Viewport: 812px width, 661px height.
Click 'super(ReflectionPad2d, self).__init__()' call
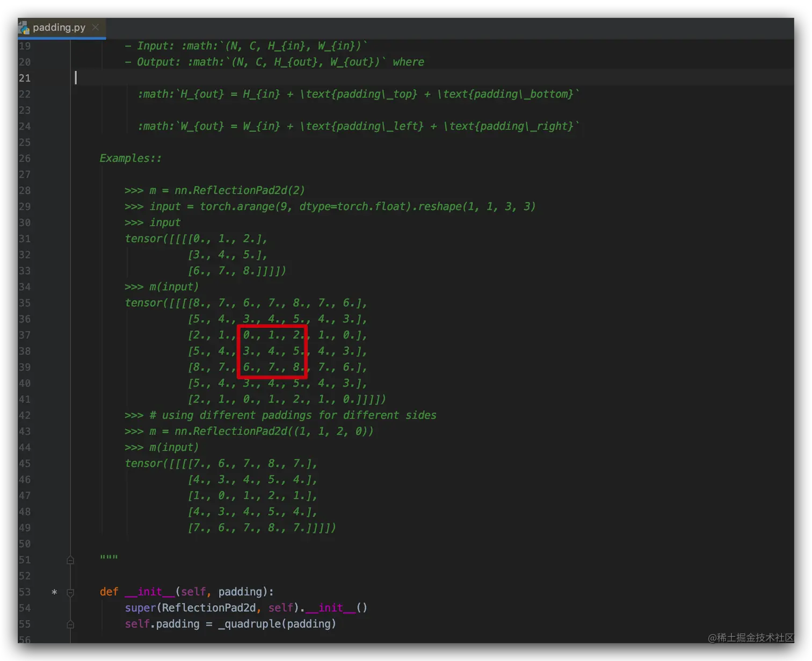(x=246, y=608)
